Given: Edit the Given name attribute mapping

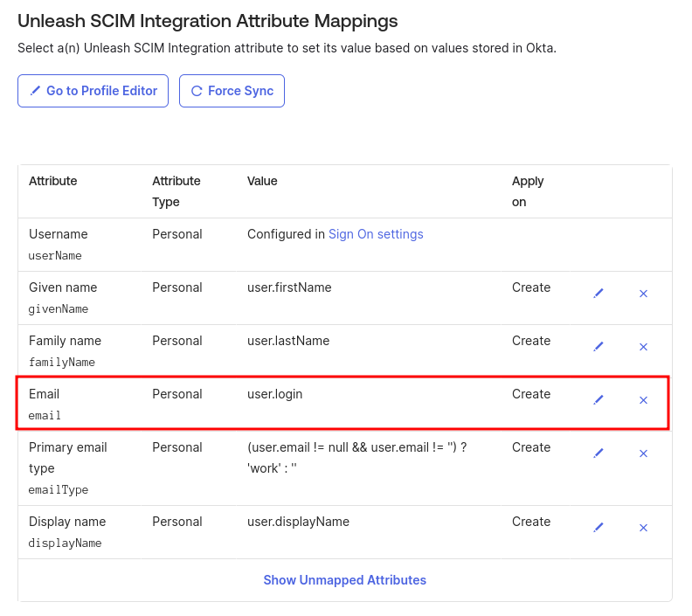Looking at the screenshot, I should [x=599, y=294].
